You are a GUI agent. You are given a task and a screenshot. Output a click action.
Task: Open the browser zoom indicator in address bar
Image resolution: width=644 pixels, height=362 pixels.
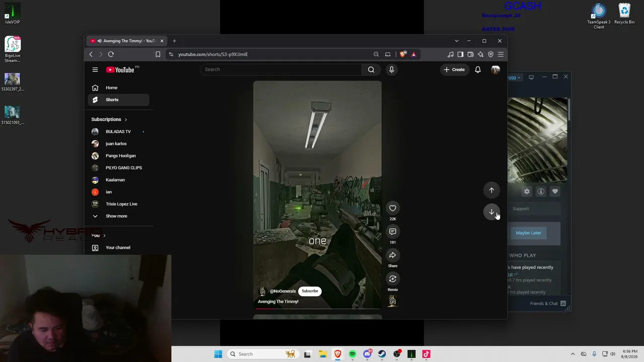(x=376, y=54)
